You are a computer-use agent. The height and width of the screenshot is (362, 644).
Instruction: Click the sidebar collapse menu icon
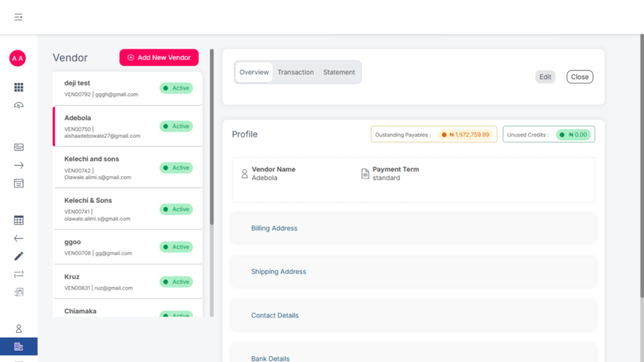(x=19, y=17)
